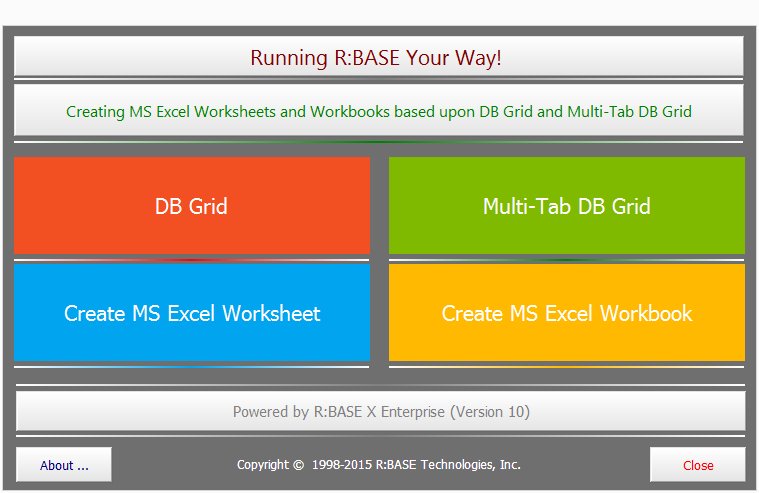Click white line below the Powered by banner
Viewport: 759px width, 493px height.
(x=379, y=436)
